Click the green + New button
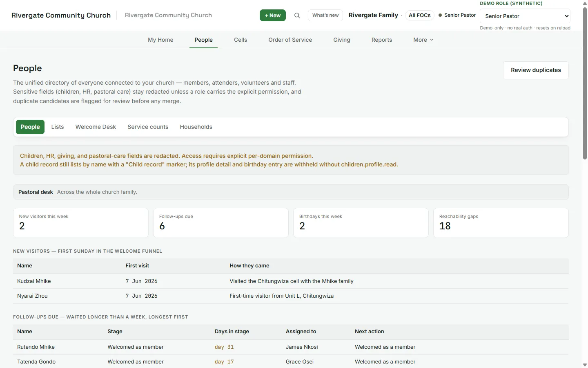 coord(273,16)
